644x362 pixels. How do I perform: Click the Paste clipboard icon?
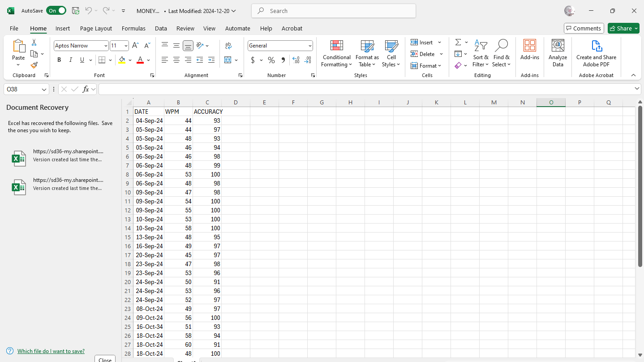(18, 46)
